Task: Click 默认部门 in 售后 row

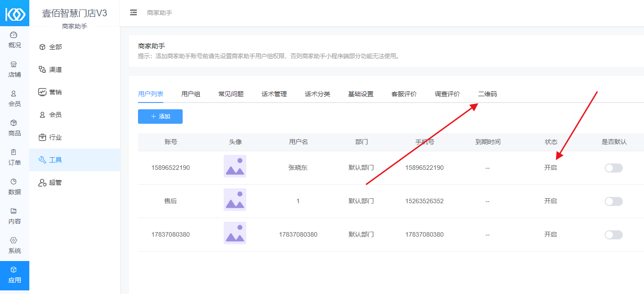Action: 361,201
